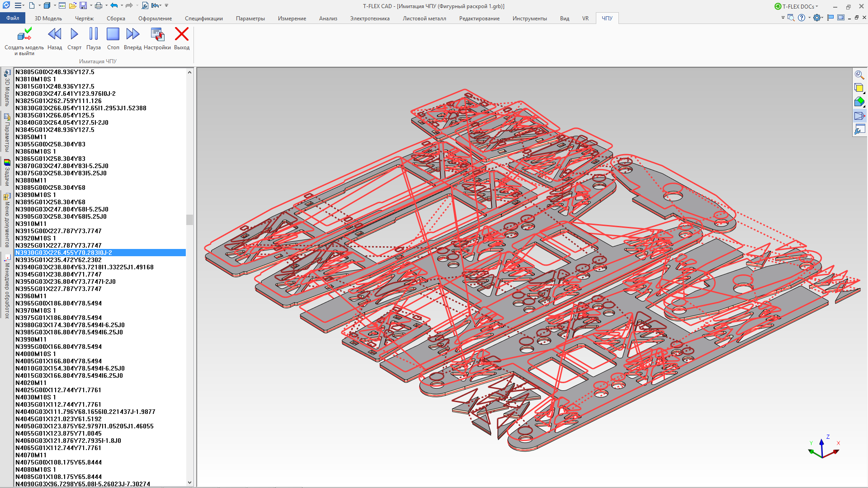Open file with folder icon
This screenshot has height=488, width=868.
point(72,5)
